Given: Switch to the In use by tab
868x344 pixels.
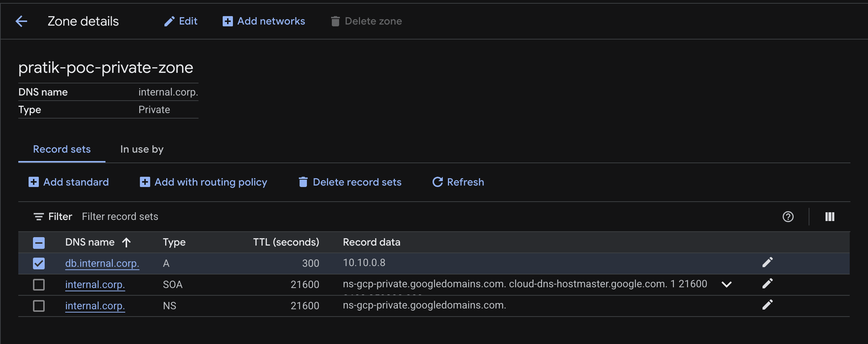Looking at the screenshot, I should [x=142, y=149].
